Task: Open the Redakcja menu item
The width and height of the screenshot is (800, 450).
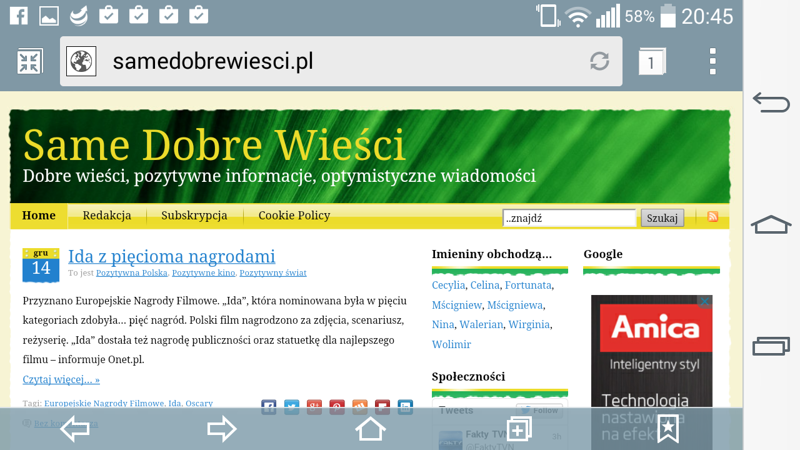Action: coord(107,216)
